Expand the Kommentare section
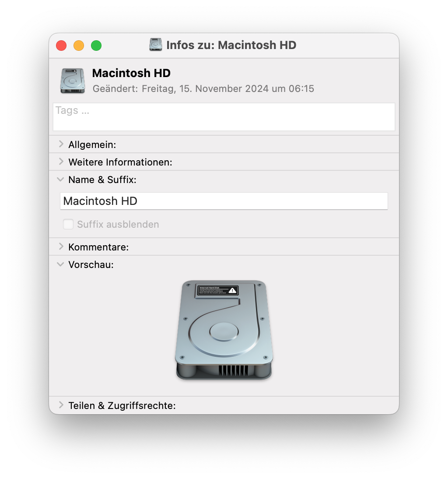The width and height of the screenshot is (448, 479). click(61, 247)
